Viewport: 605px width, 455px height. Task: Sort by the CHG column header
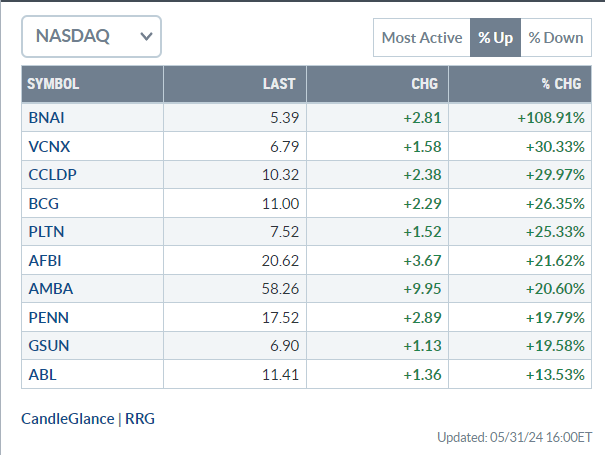tap(424, 84)
